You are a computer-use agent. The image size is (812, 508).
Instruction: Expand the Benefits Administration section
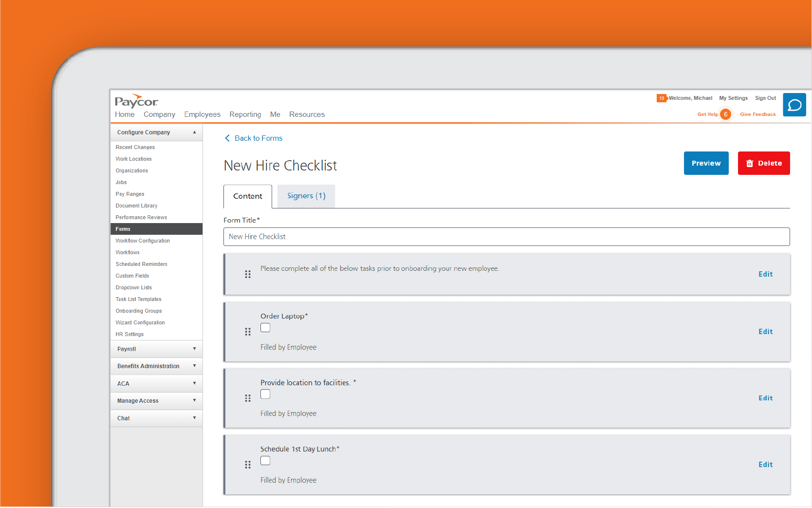pyautogui.click(x=156, y=366)
